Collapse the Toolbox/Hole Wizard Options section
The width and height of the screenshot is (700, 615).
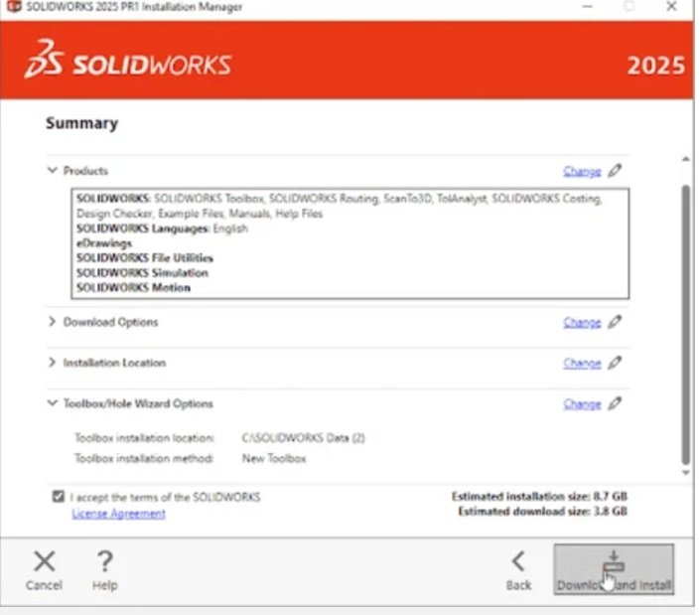pos(53,402)
